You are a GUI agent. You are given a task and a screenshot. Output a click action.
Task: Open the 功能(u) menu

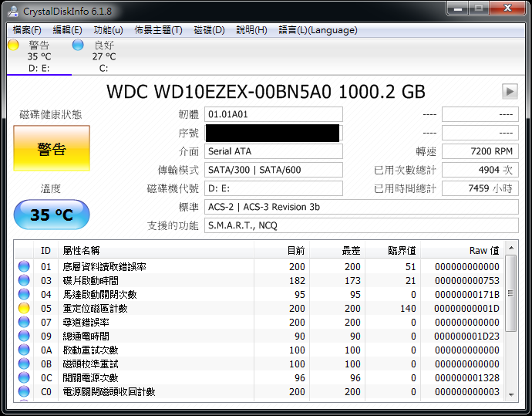[x=108, y=30]
